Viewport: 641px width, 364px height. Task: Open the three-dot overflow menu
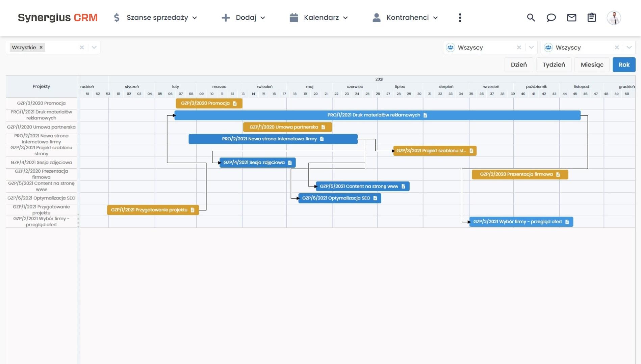click(460, 17)
